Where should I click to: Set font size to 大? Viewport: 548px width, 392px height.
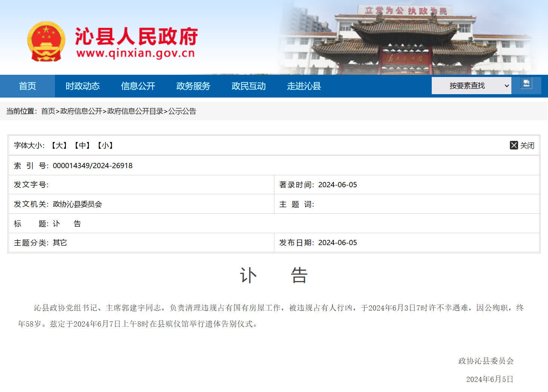tap(59, 145)
